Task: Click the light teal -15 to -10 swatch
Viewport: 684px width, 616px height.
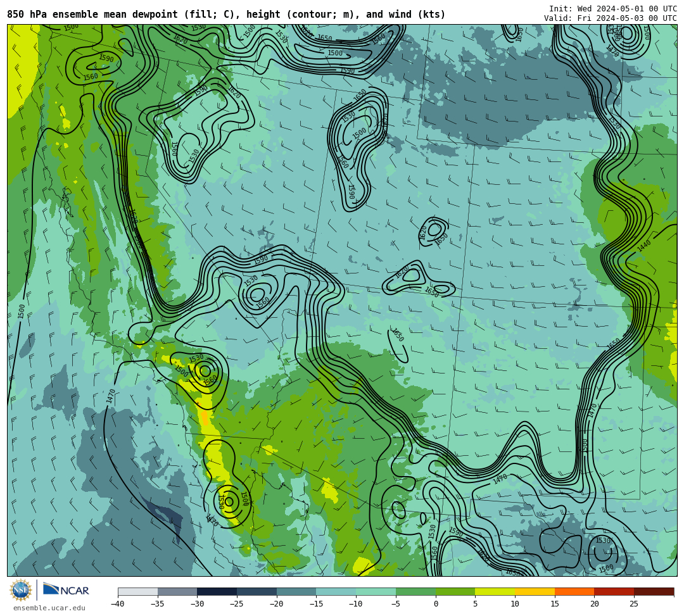Action: (x=336, y=591)
